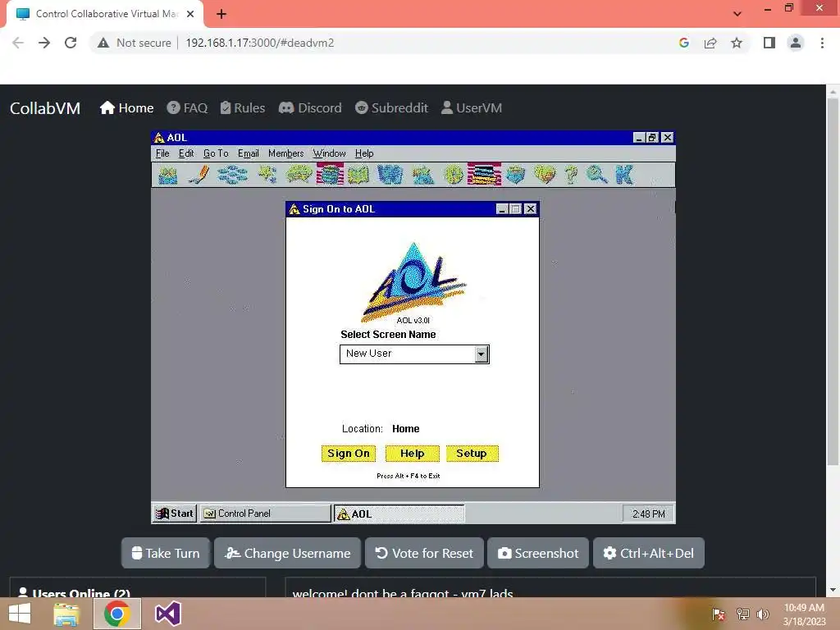This screenshot has width=840, height=630.
Task: Open the Windows Start menu
Action: [x=20, y=614]
